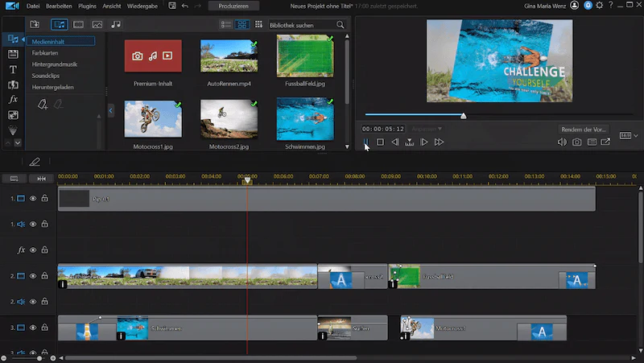Click the Rendern der Vorschau button
The height and width of the screenshot is (363, 644).
584,130
